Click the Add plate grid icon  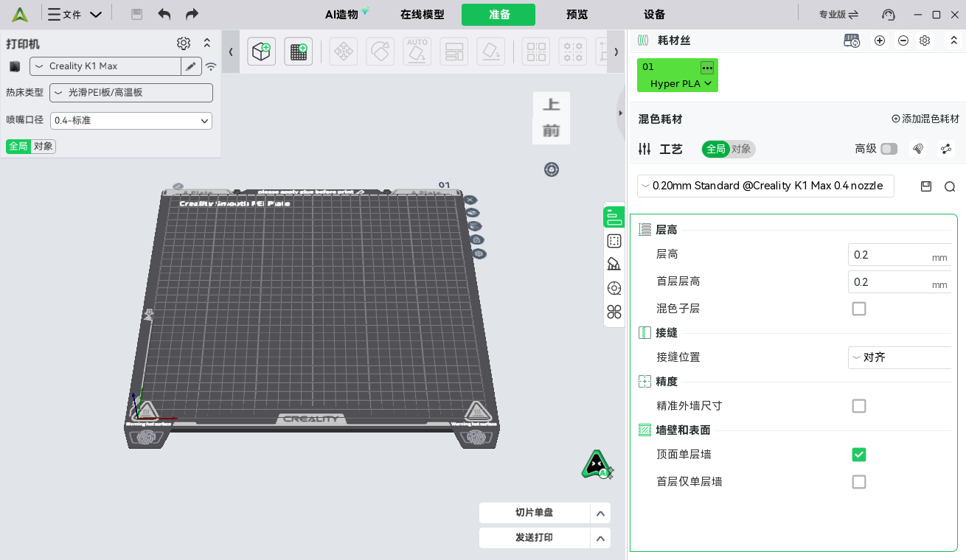(299, 52)
